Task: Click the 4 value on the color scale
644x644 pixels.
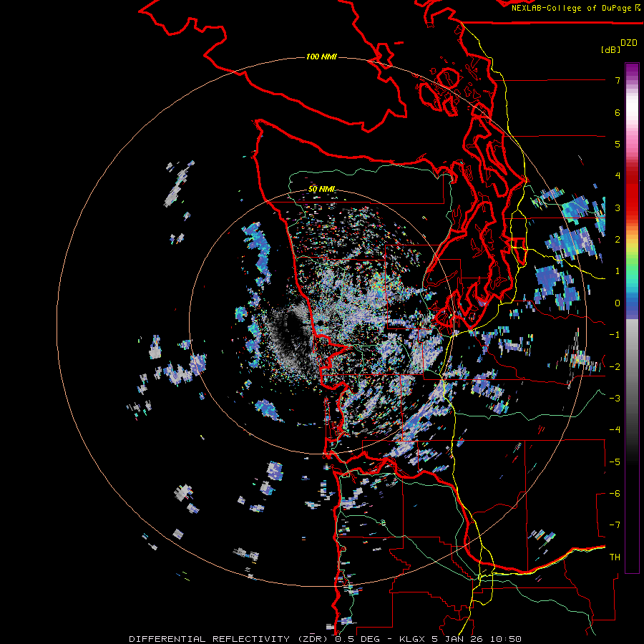Action: (618, 176)
